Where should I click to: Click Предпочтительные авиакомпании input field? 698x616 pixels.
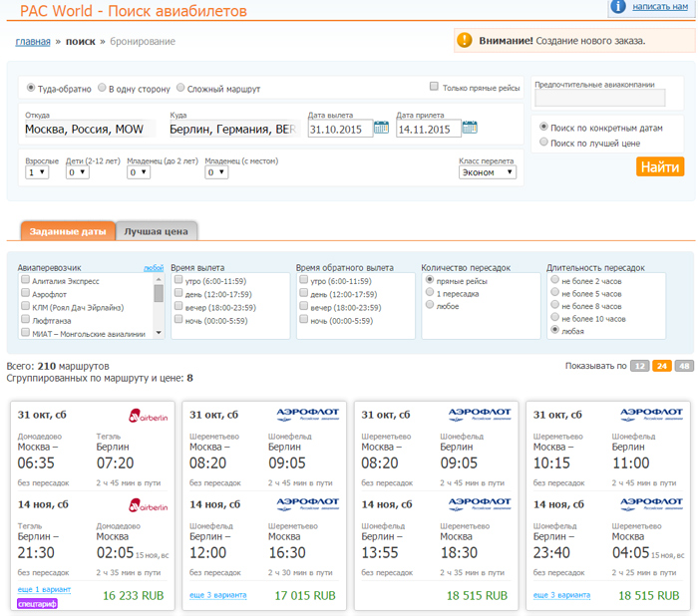600,98
